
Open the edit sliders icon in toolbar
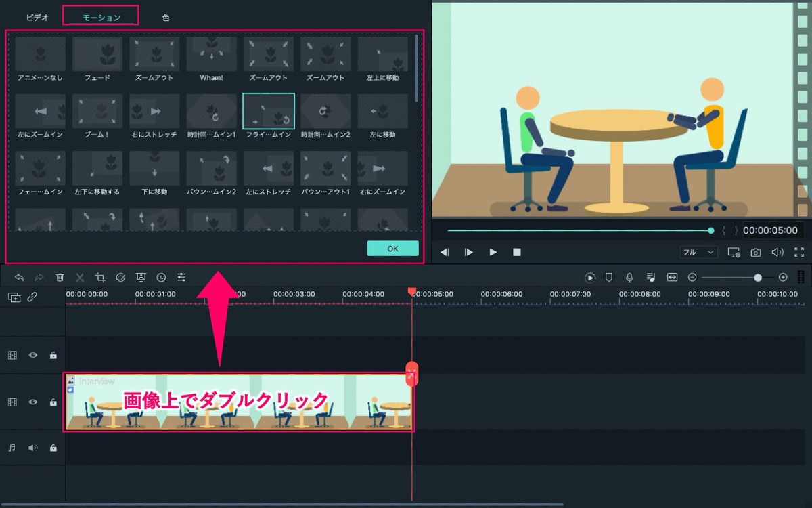181,278
